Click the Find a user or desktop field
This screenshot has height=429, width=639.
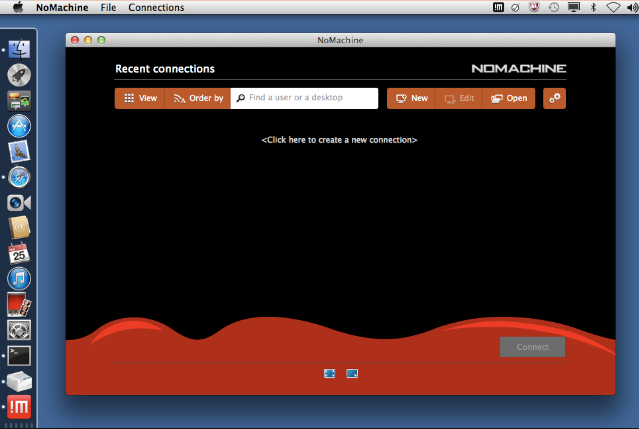click(x=304, y=98)
